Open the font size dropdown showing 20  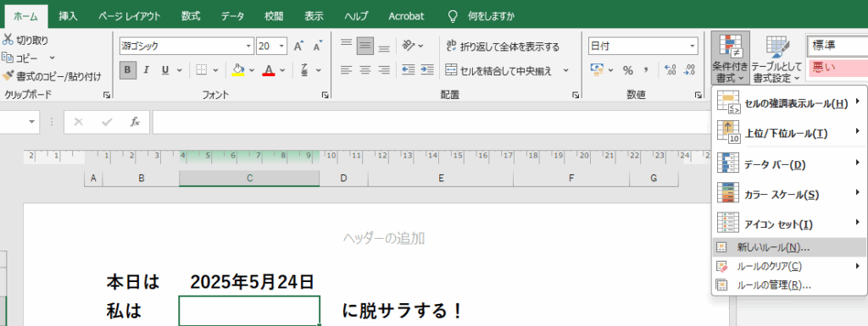[281, 46]
